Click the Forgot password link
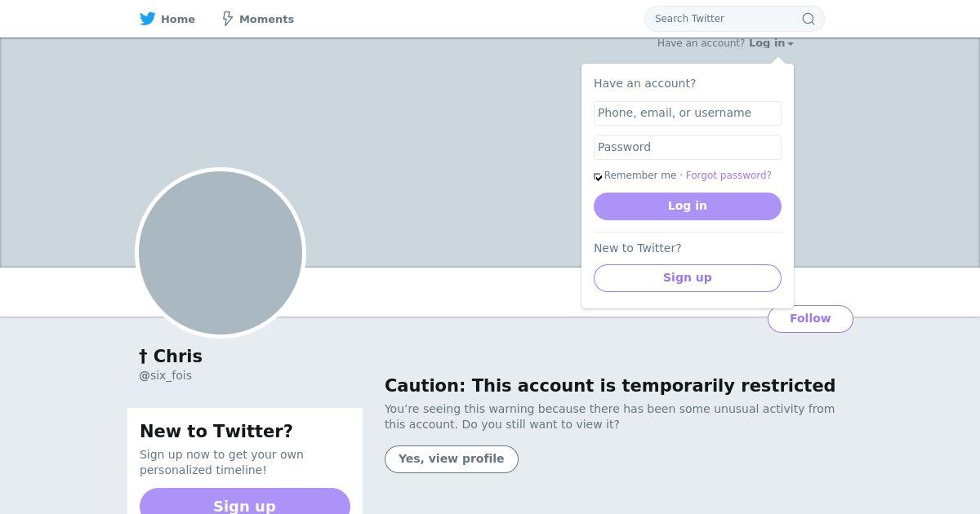The image size is (980, 514). (x=728, y=175)
